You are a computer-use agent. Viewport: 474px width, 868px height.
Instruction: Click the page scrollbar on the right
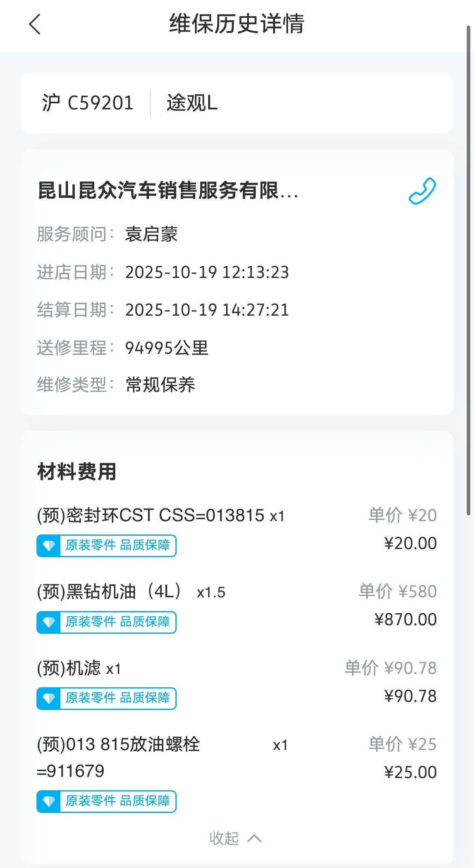pyautogui.click(x=468, y=267)
